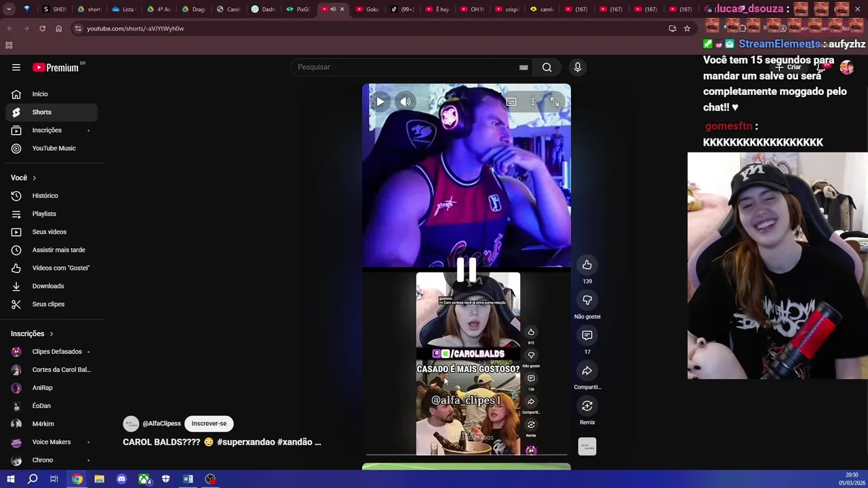Viewport: 868px width, 488px height.
Task: Click the install app icon in the address bar
Action: (672, 28)
